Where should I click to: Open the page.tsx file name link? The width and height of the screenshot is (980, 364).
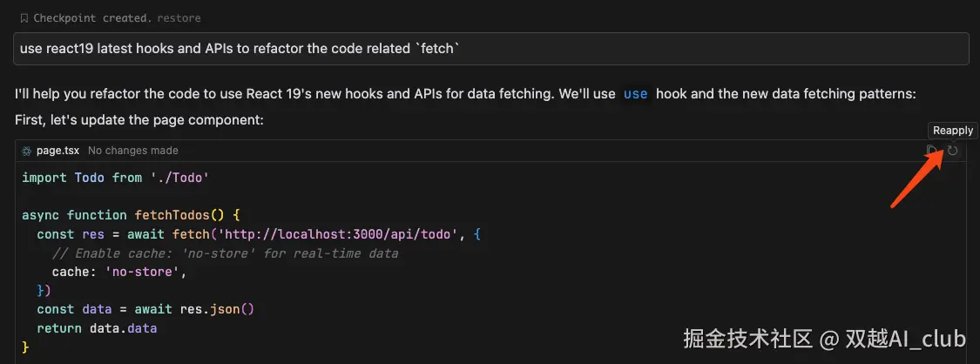[57, 151]
